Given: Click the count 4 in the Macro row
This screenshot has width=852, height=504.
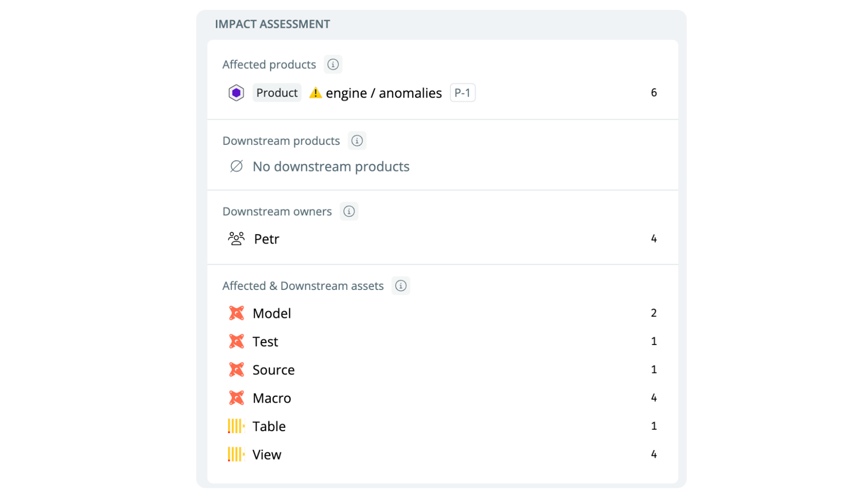Looking at the screenshot, I should click(x=653, y=398).
